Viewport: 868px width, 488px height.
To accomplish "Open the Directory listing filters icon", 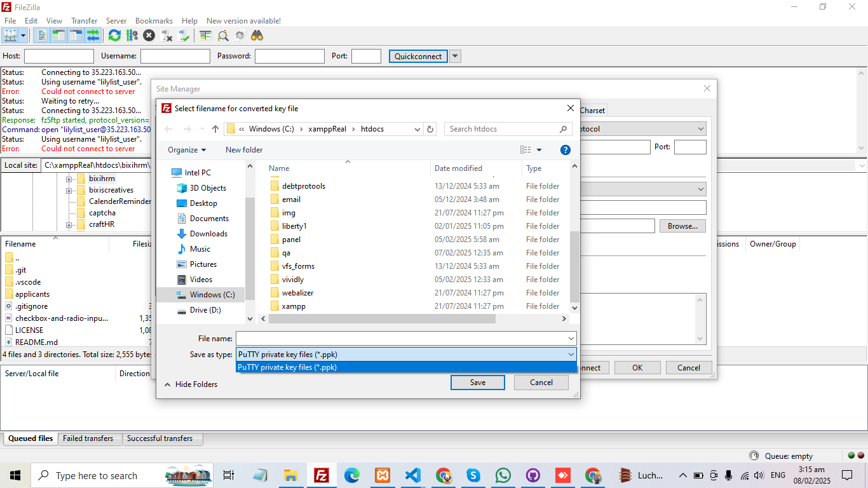I will click(x=205, y=36).
